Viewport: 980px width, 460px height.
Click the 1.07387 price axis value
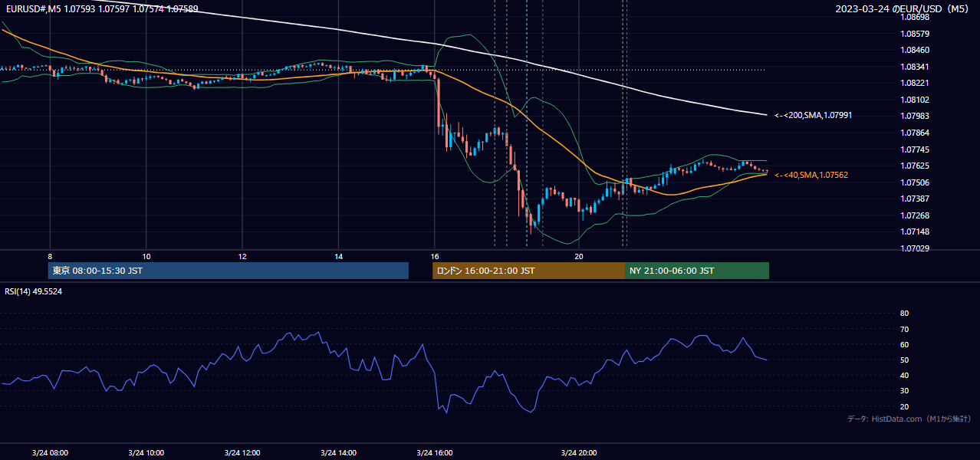[915, 199]
